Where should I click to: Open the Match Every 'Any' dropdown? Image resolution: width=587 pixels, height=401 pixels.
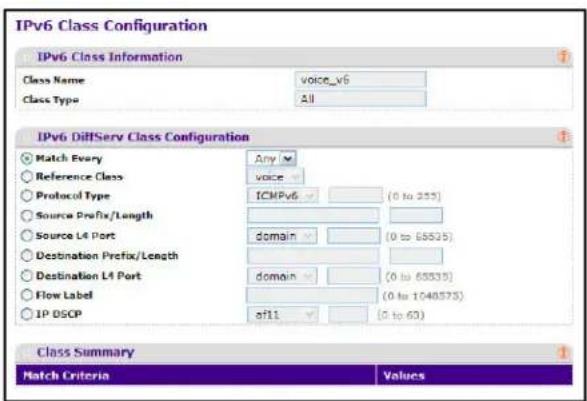click(272, 158)
